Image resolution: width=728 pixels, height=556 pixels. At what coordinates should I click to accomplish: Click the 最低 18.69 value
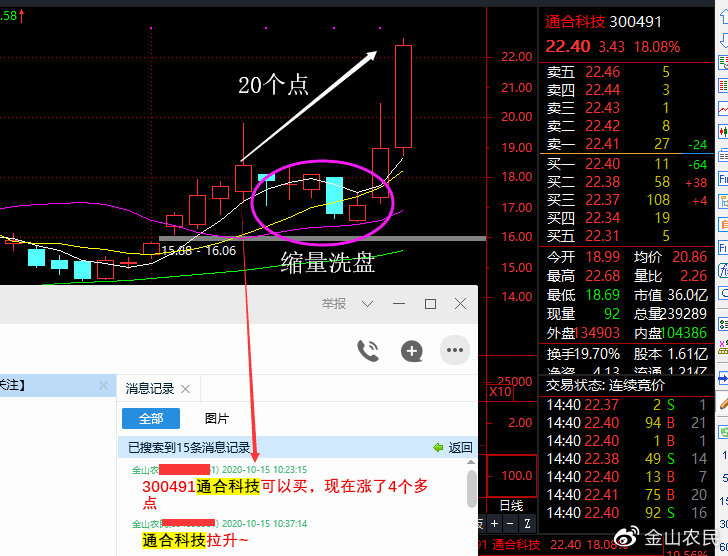(x=603, y=295)
